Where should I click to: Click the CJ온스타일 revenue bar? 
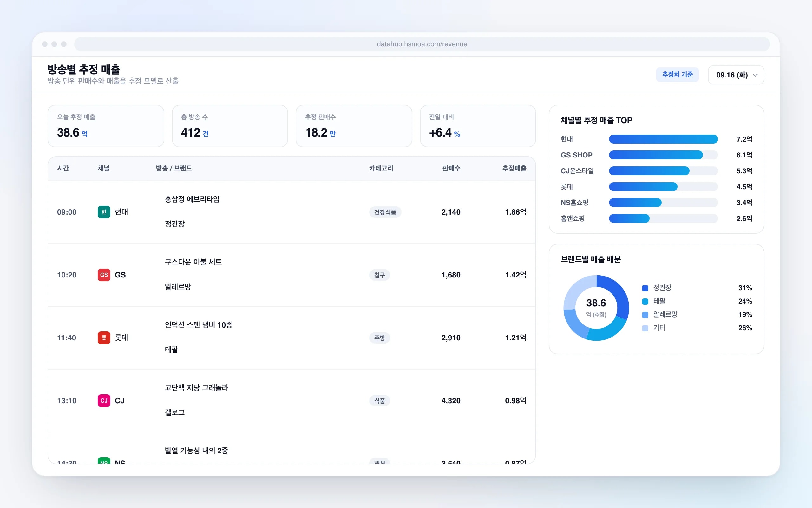pos(649,171)
